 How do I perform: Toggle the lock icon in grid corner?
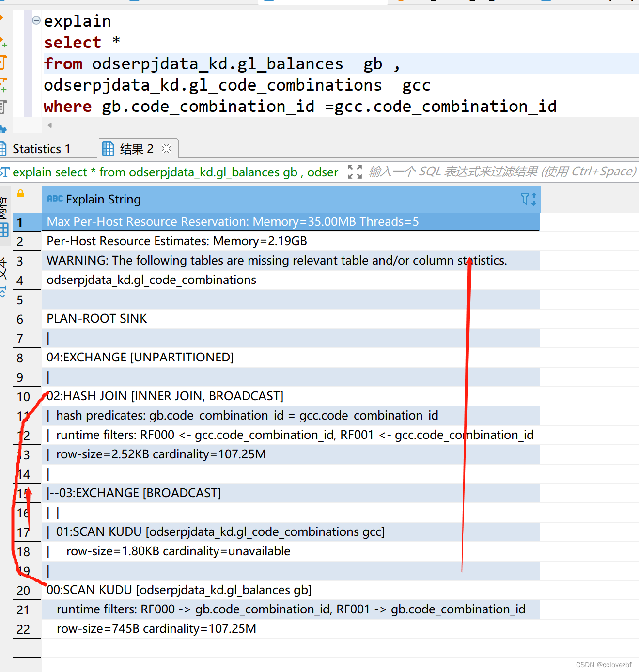click(x=20, y=193)
